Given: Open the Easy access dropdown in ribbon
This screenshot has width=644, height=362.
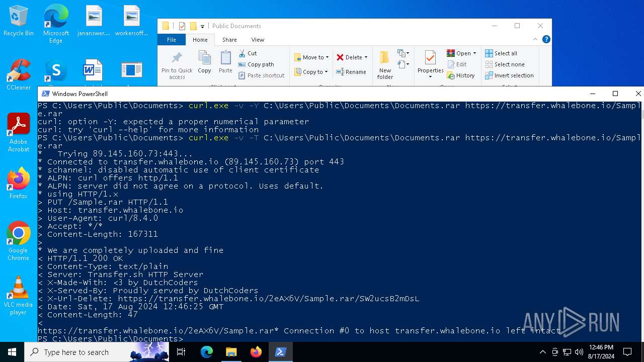Looking at the screenshot, I should point(403,64).
